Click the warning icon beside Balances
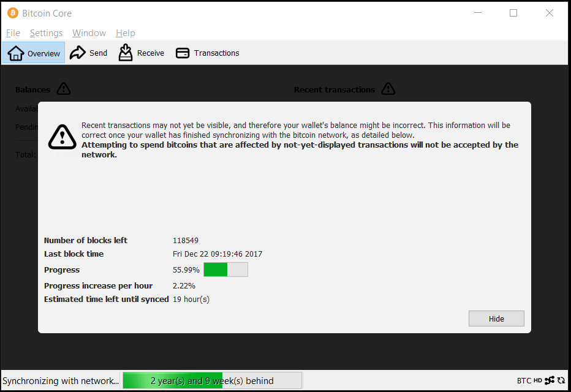Image resolution: width=571 pixels, height=392 pixels. 64,89
